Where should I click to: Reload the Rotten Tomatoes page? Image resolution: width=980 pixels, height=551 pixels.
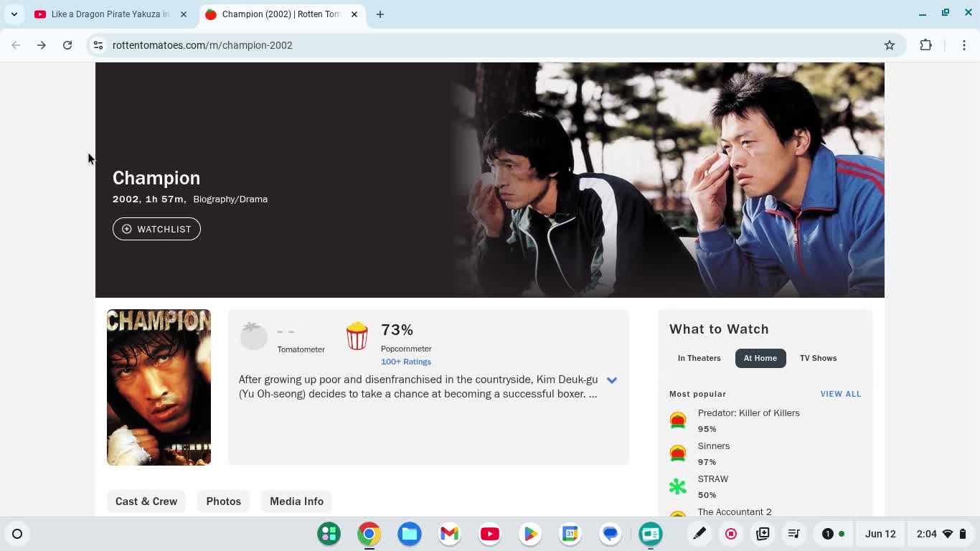[x=67, y=45]
